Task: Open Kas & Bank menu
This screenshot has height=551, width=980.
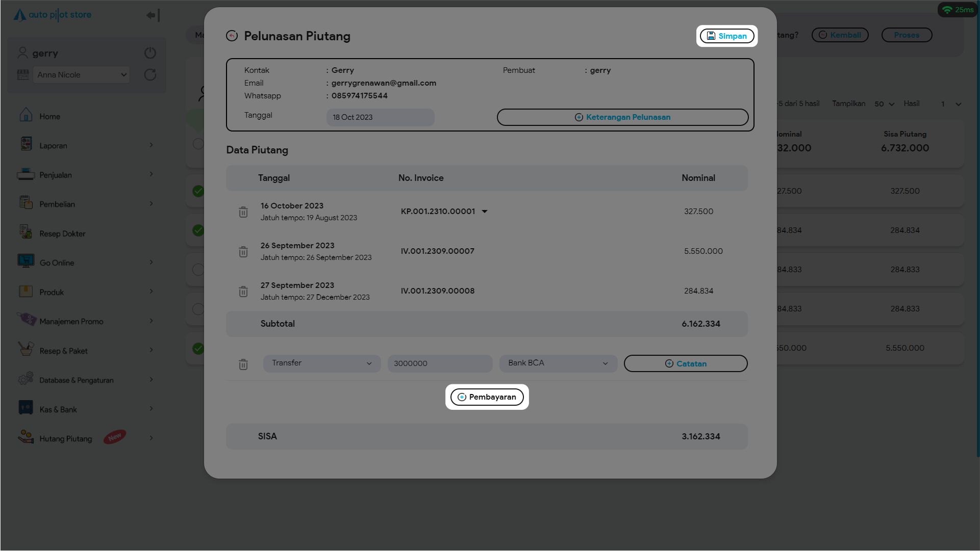Action: click(58, 410)
